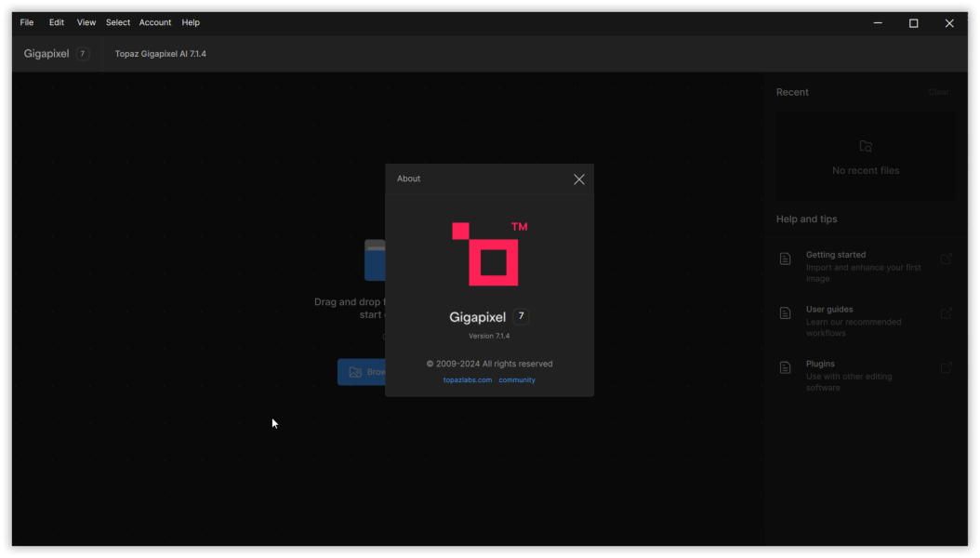Open the File menu
The height and width of the screenshot is (558, 980).
click(27, 22)
